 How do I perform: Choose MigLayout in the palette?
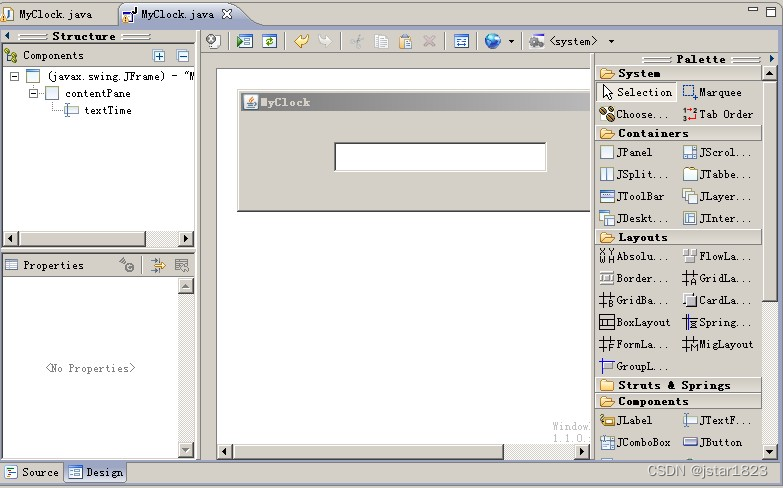(718, 344)
